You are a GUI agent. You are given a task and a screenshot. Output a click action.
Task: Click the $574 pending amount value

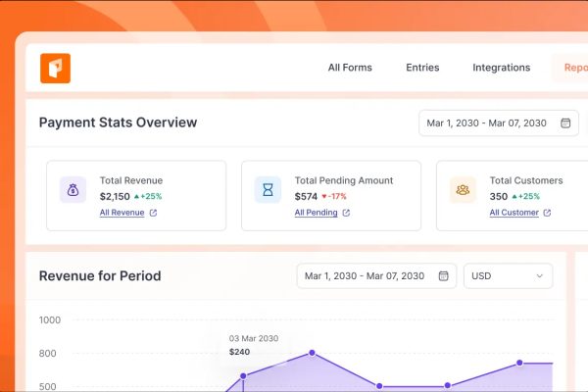click(x=306, y=197)
